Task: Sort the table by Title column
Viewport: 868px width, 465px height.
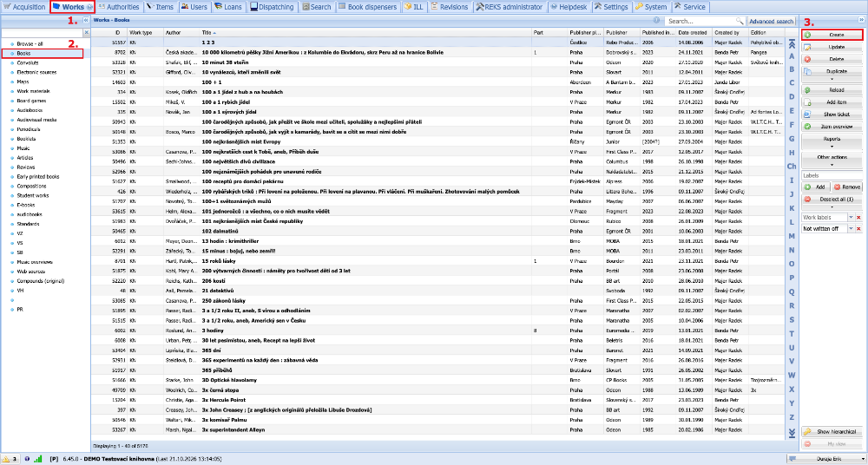Action: coord(365,33)
